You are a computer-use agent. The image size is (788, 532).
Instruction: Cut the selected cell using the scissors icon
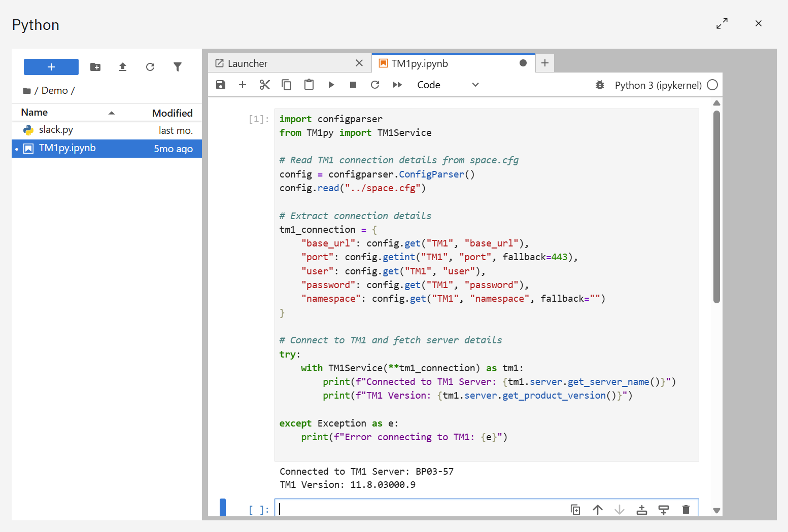point(264,85)
